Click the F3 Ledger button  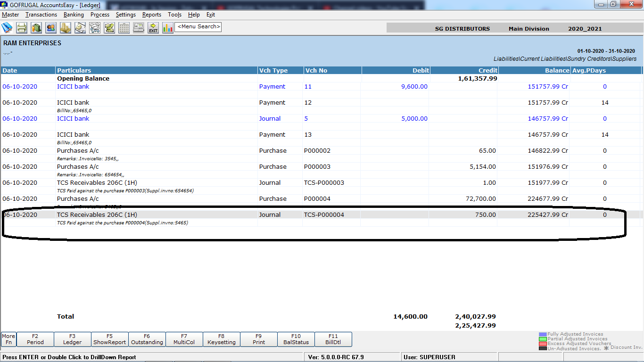tap(73, 339)
